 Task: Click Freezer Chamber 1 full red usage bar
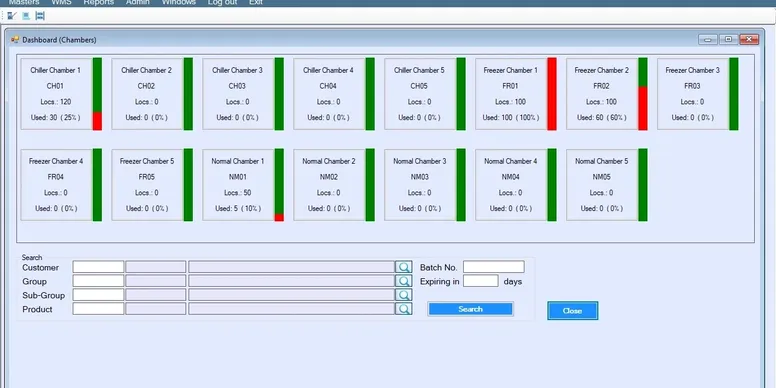pyautogui.click(x=552, y=94)
